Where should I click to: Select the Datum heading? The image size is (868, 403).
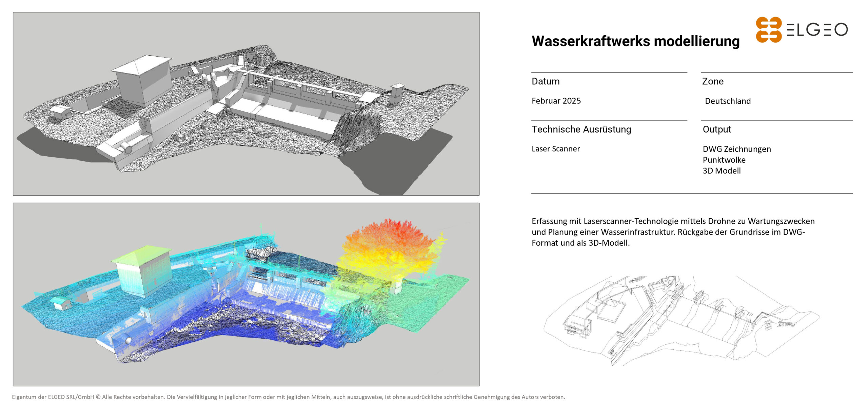coord(546,81)
